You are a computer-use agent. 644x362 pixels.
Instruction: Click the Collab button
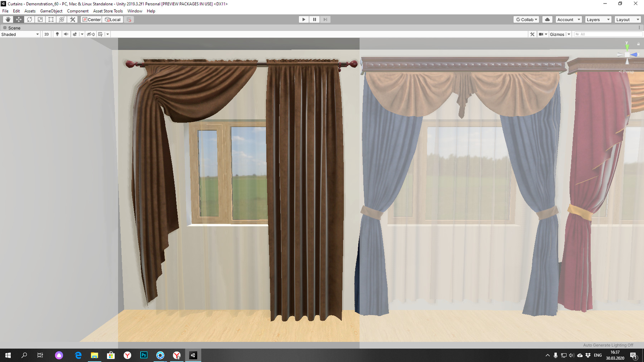click(526, 19)
